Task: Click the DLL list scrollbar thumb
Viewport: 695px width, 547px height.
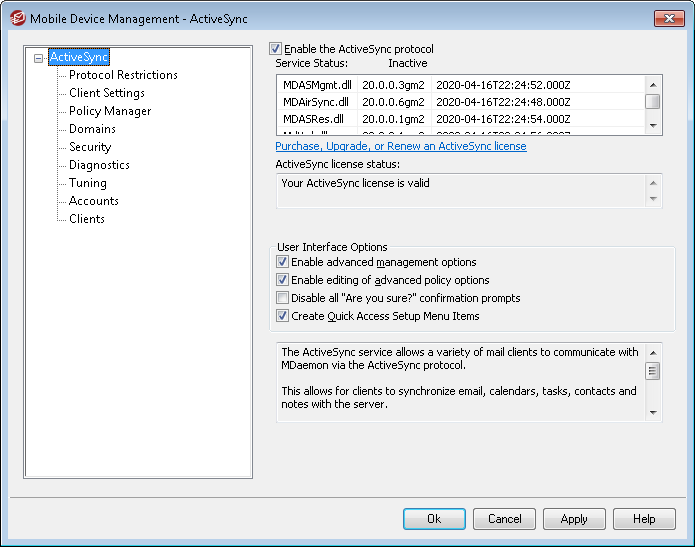Action: pyautogui.click(x=653, y=102)
